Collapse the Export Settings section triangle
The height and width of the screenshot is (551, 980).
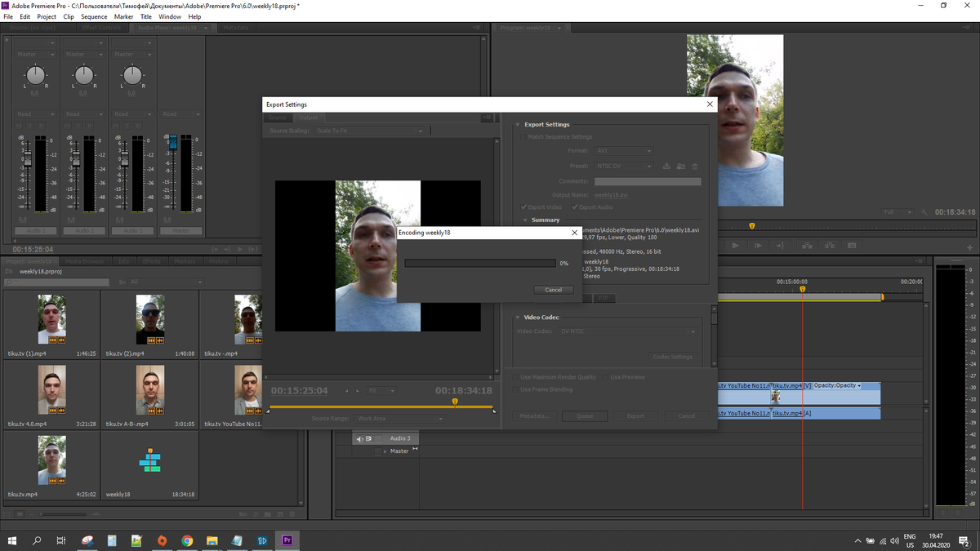pos(518,125)
